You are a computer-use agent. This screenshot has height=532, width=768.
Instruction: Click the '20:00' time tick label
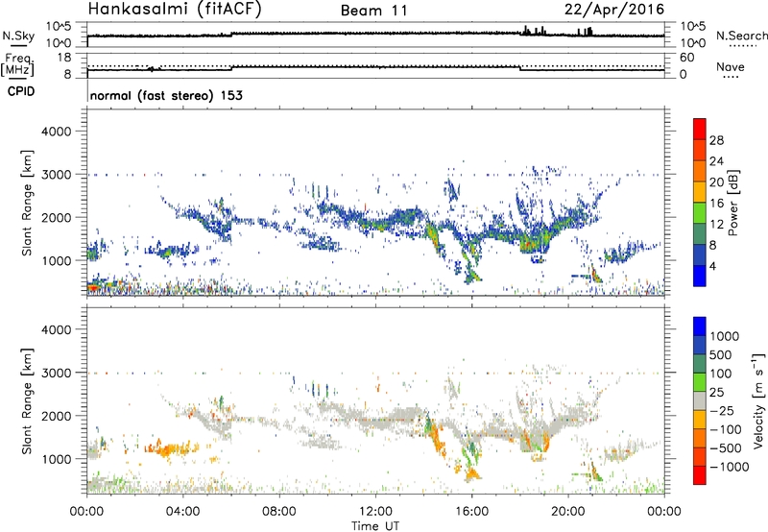point(568,512)
